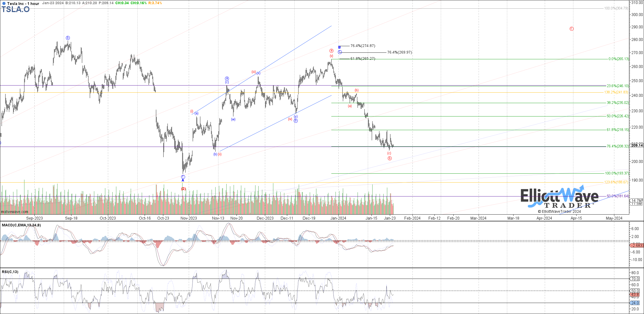Click the red (iii) wave label

(254, 72)
